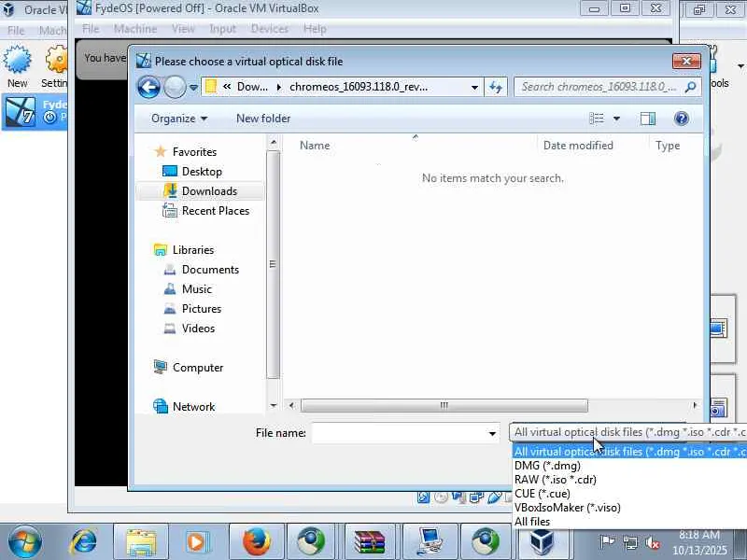Open recent locations arrow beside Forward button
Image resolution: width=747 pixels, height=560 pixels.
(193, 87)
